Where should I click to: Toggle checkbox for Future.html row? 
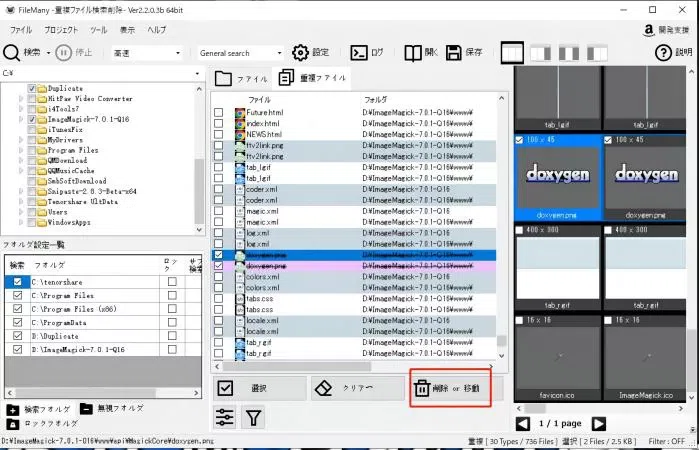point(218,112)
